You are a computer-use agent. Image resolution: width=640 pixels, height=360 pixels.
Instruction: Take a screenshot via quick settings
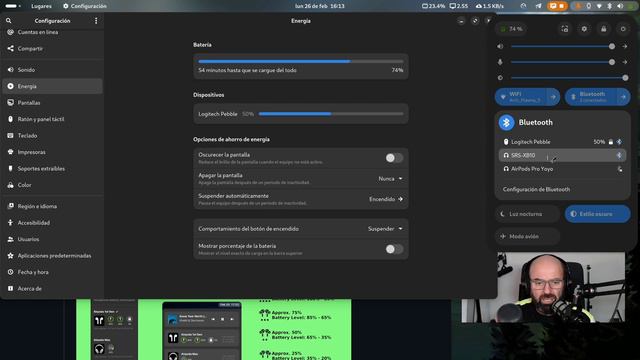(565, 29)
